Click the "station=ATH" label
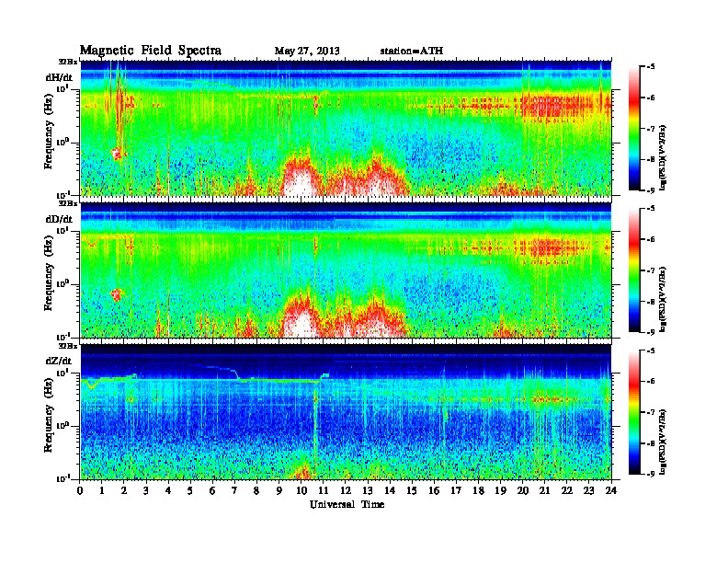This screenshot has width=728, height=563. click(x=412, y=52)
